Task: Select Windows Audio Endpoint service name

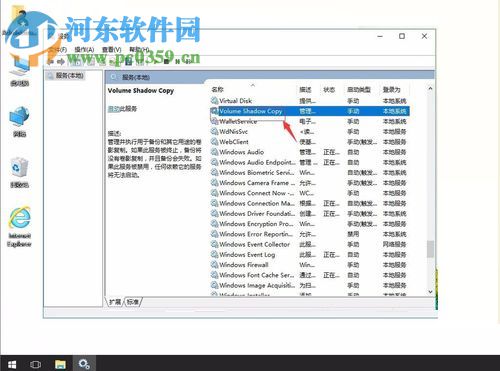Action: [x=257, y=162]
